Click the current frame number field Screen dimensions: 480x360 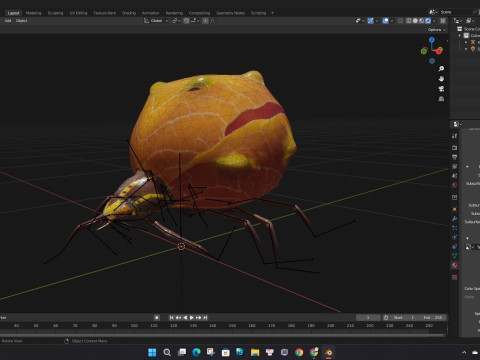368,318
